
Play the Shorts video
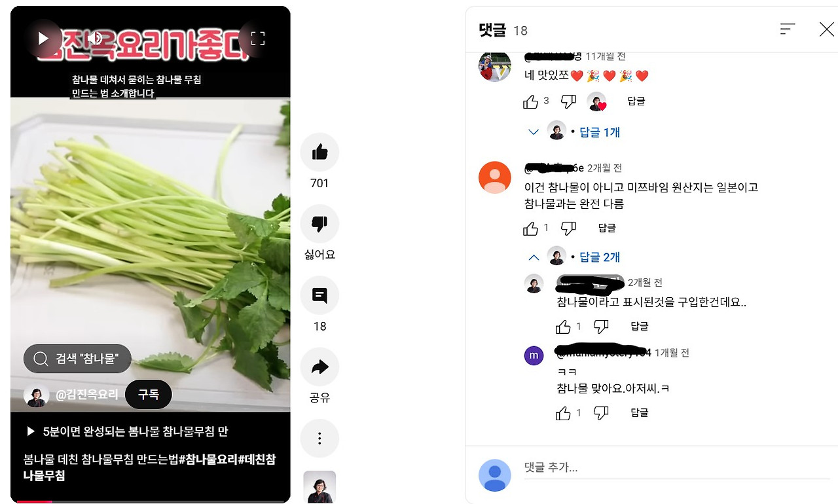click(43, 39)
